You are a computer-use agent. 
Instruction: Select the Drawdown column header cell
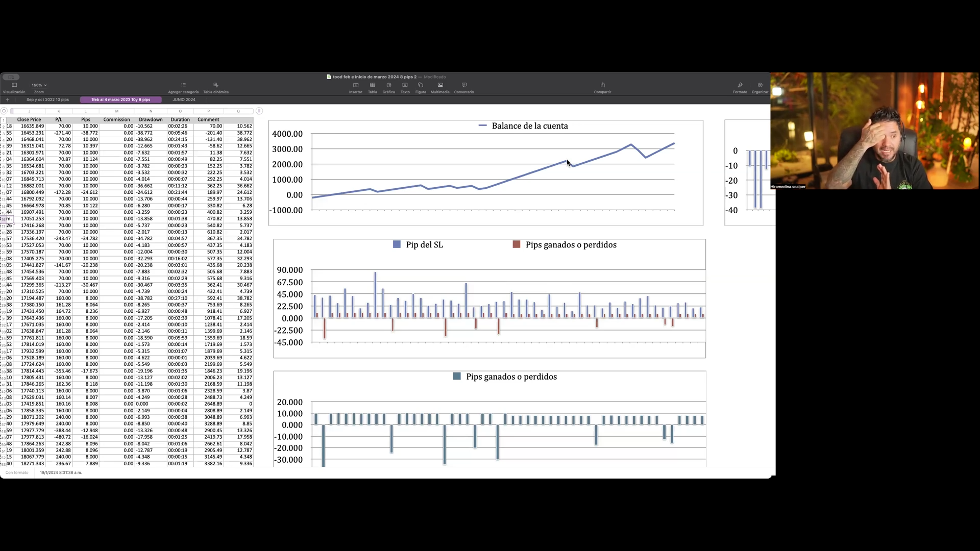point(151,120)
